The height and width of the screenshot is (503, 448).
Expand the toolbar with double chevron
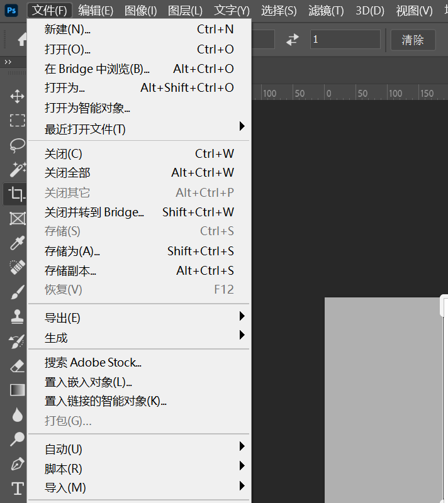pyautogui.click(x=8, y=62)
